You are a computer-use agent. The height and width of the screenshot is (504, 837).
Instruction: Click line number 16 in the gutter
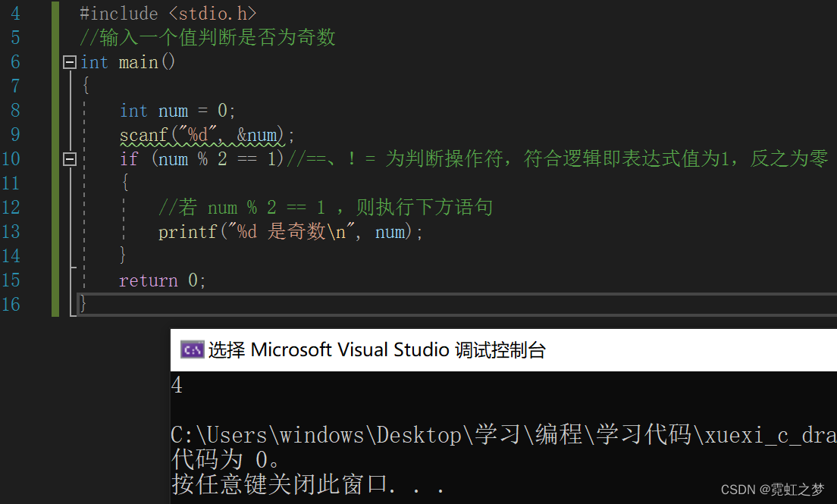(11, 305)
